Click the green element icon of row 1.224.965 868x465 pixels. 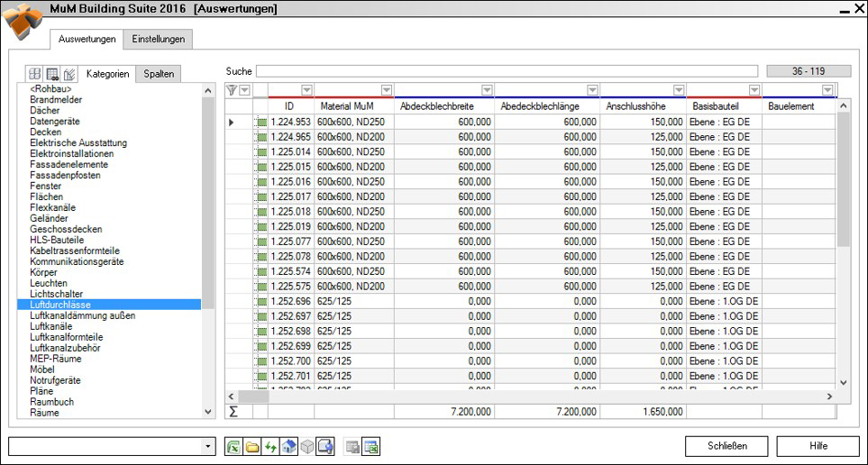coord(260,137)
